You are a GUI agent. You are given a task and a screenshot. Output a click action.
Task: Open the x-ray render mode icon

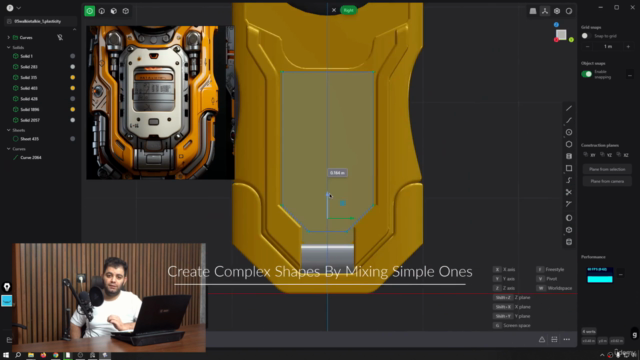557,11
